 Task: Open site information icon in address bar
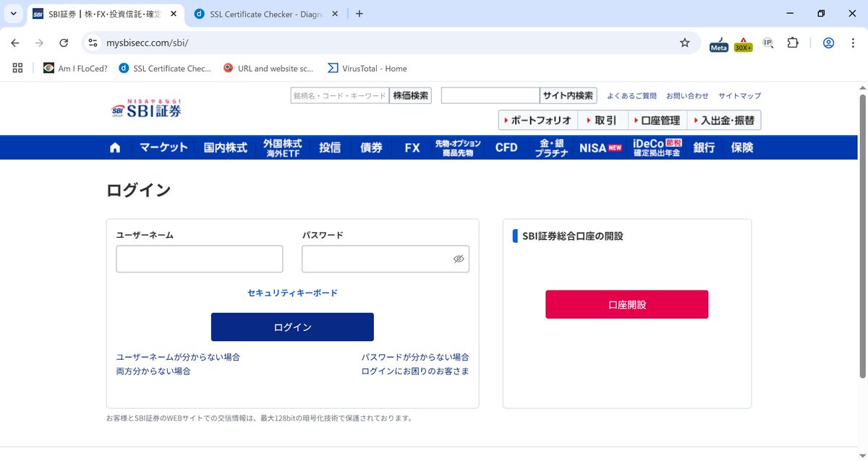[93, 43]
